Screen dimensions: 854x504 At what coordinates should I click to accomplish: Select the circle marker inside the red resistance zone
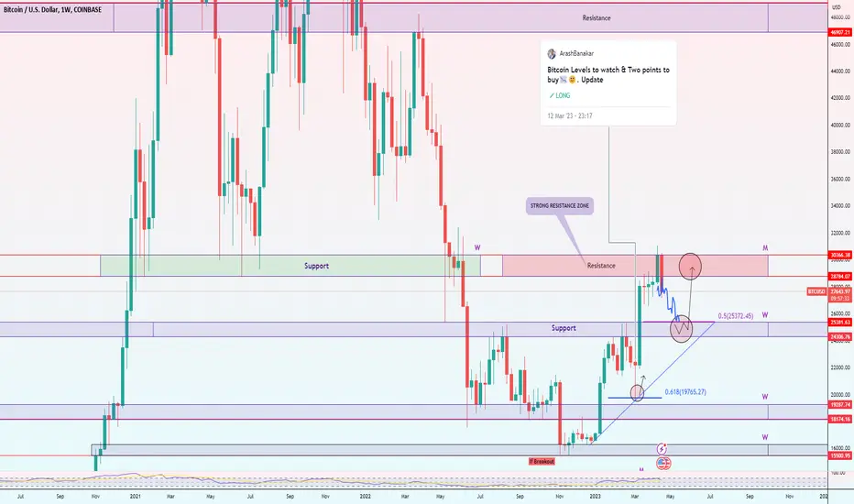point(690,267)
